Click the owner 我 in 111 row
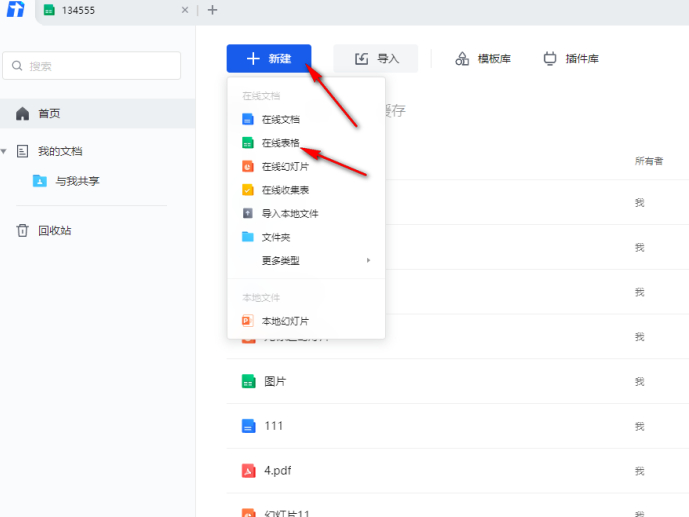The image size is (689, 517). 639,427
